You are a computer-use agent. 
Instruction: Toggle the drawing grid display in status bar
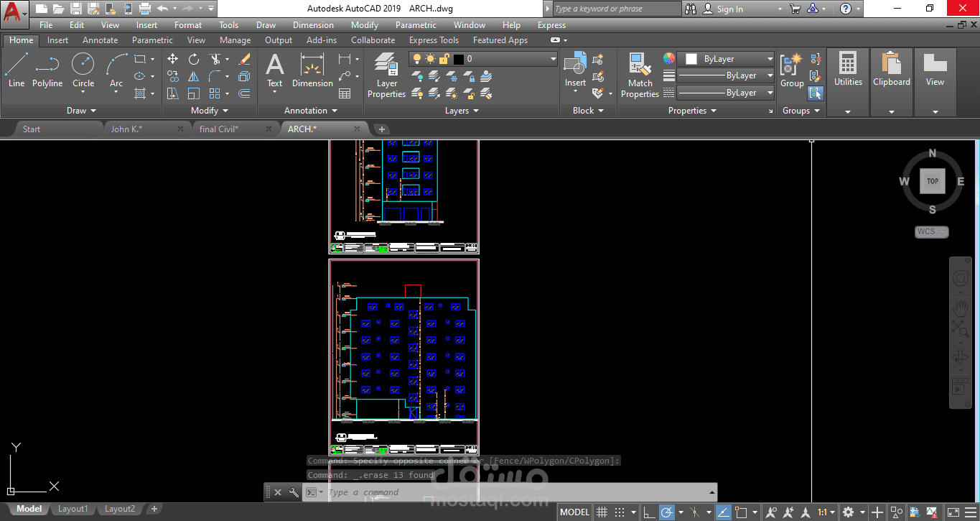tap(602, 512)
